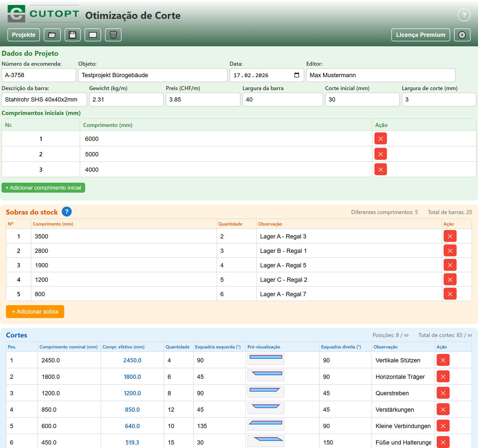Image resolution: width=478 pixels, height=448 pixels.
Task: Click the preview thumbnail for Horizontale Träger
Action: click(266, 375)
